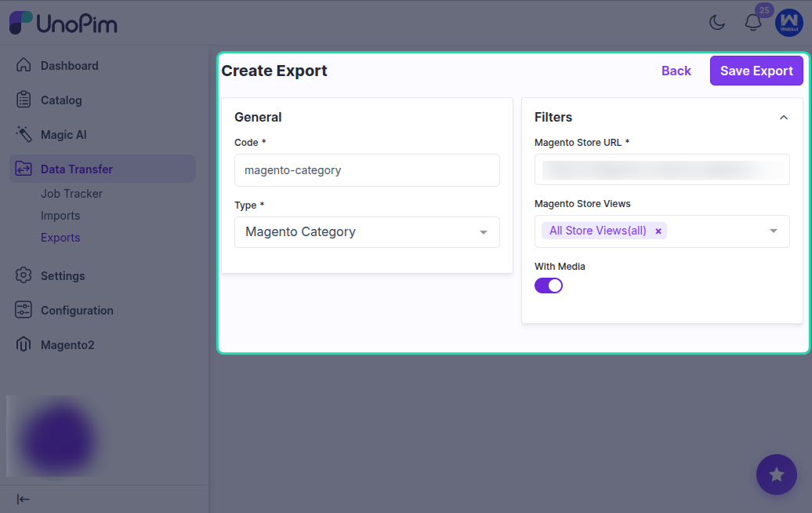Focus the Magento Store URL field
The image size is (812, 513).
pos(662,169)
